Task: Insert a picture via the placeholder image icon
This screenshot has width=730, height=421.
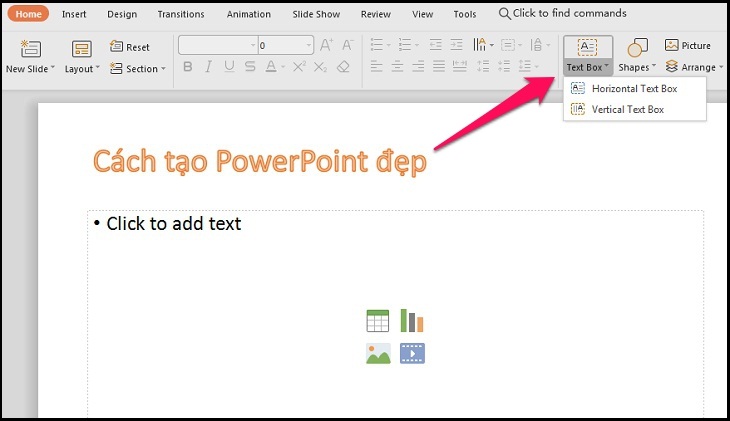Action: pyautogui.click(x=378, y=353)
